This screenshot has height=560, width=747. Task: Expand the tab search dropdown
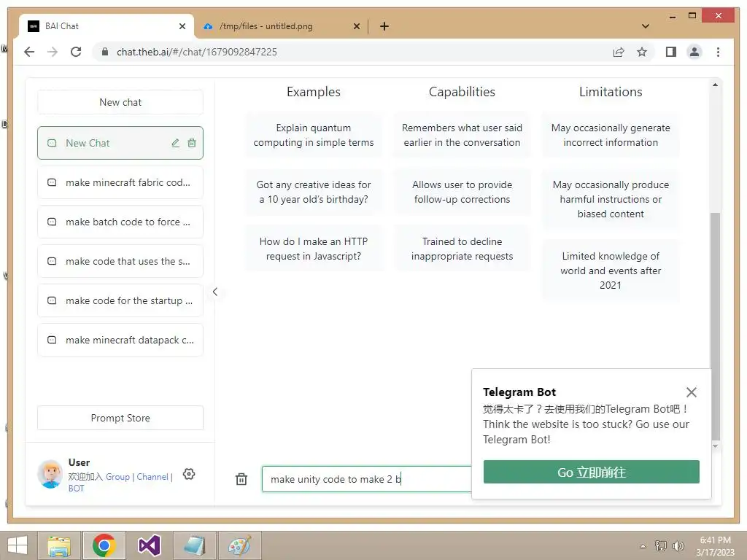646,26
